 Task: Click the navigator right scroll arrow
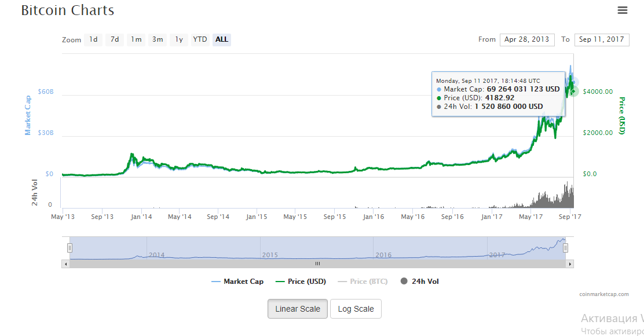pyautogui.click(x=570, y=264)
